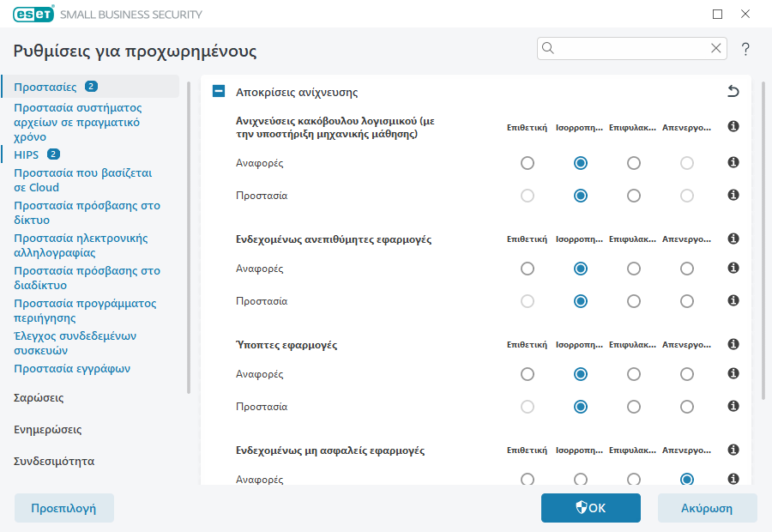The height and width of the screenshot is (532, 772).
Task: Select Επιφυλακτική reporting for unwanted applications
Action: coord(633,268)
